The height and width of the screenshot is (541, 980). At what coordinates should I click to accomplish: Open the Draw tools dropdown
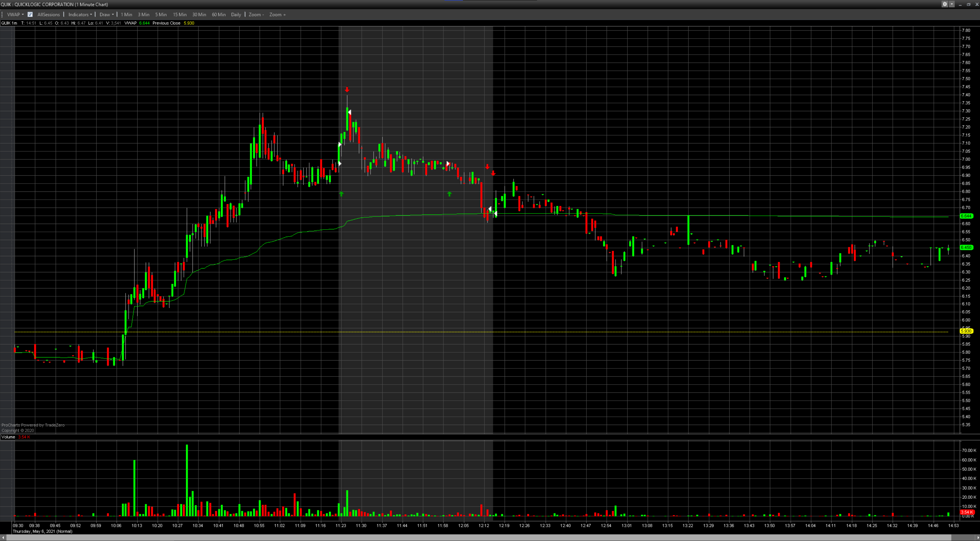(x=107, y=15)
